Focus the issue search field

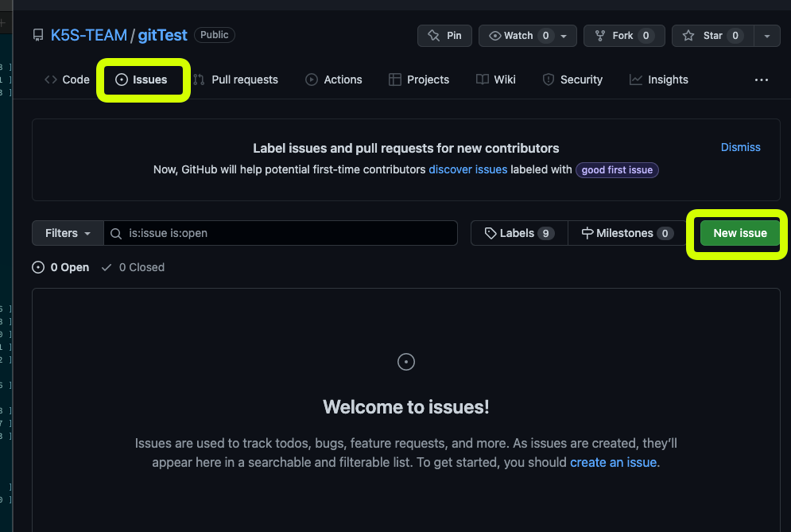coord(281,233)
